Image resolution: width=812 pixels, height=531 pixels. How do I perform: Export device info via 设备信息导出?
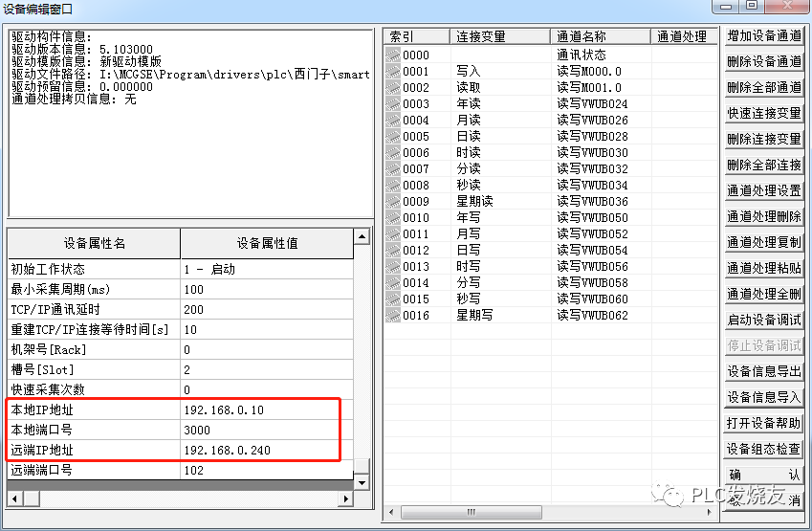click(x=764, y=371)
